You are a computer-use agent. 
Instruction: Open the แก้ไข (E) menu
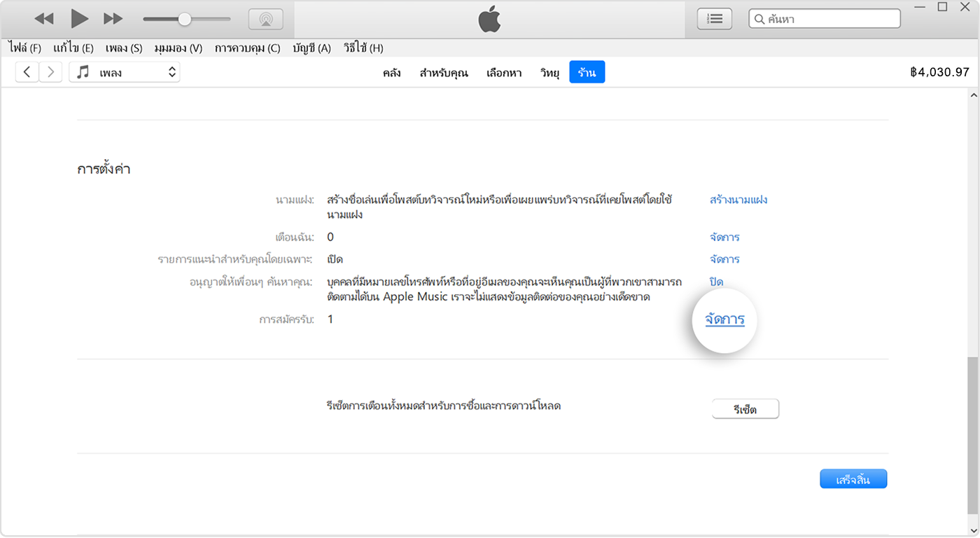pos(73,48)
